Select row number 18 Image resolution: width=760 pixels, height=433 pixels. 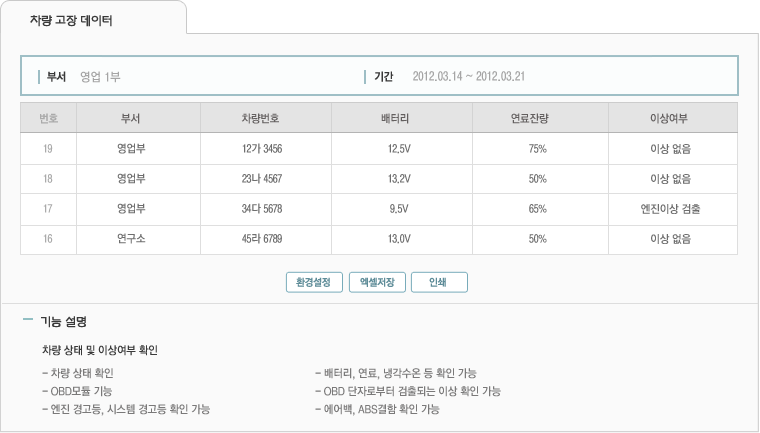[48, 179]
